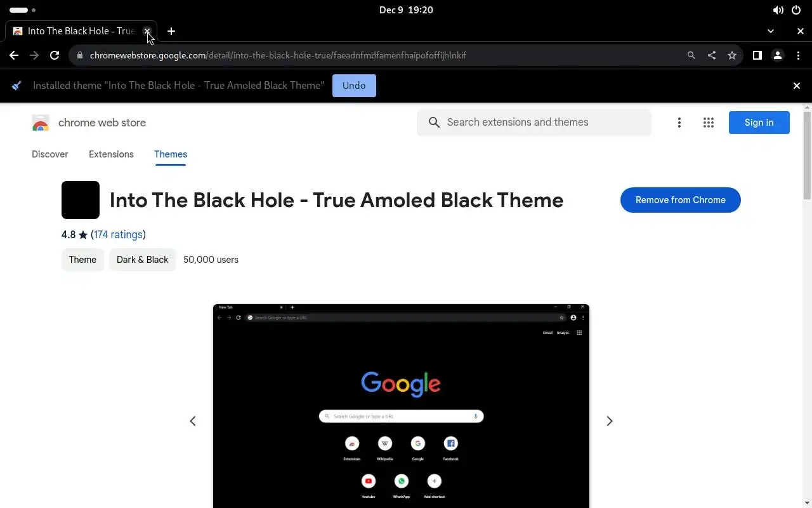Click the black theme icon thumbnail
Image resolution: width=812 pixels, height=508 pixels.
81,200
